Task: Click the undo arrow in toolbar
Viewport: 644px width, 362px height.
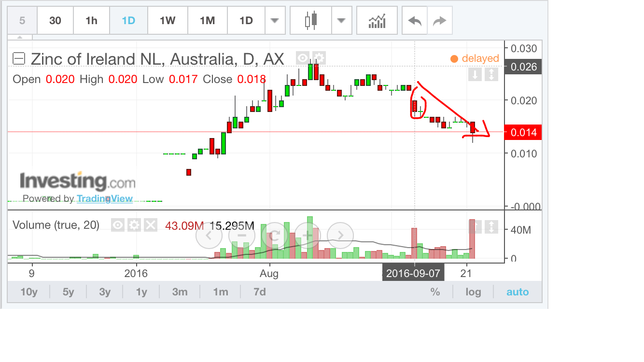Action: [415, 21]
